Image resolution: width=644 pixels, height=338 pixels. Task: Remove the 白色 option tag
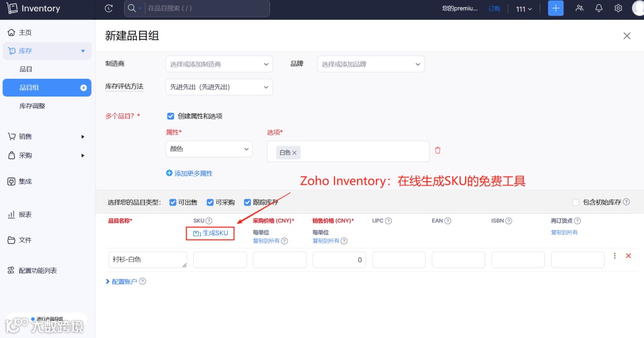(295, 153)
